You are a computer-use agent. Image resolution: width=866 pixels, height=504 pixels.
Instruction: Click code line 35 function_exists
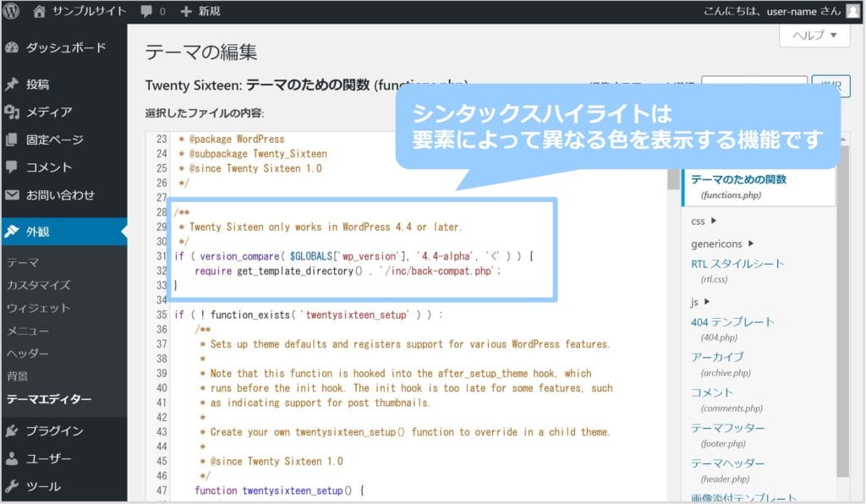(x=309, y=315)
